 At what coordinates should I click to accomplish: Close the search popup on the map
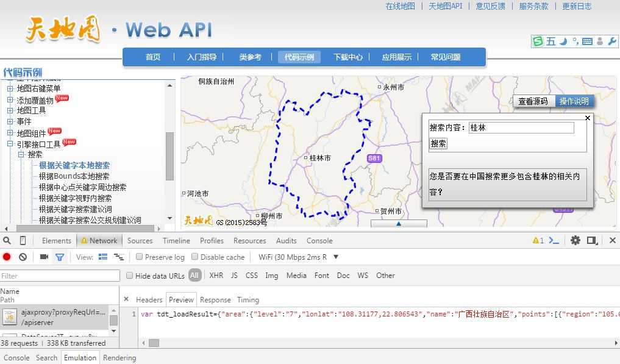(x=588, y=118)
